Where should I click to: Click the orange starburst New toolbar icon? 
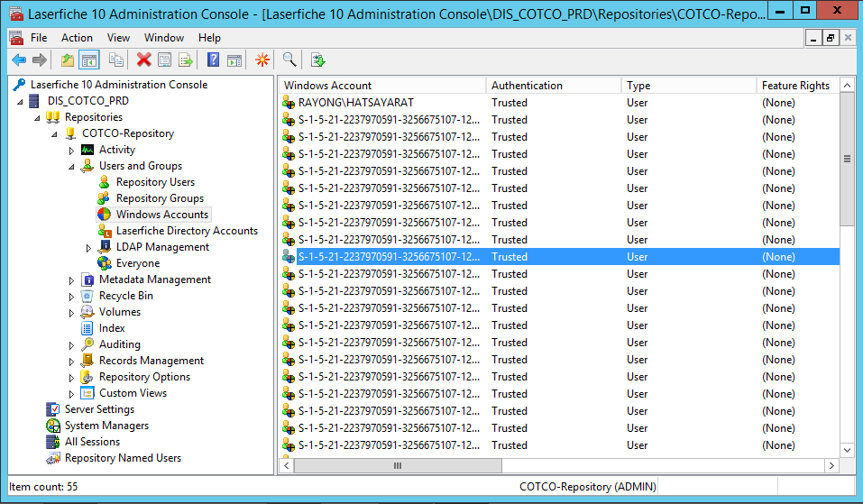coord(262,60)
